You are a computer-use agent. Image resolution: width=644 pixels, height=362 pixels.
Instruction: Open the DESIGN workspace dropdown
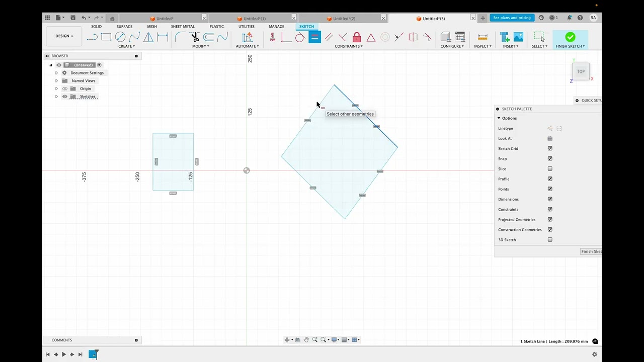click(x=64, y=36)
